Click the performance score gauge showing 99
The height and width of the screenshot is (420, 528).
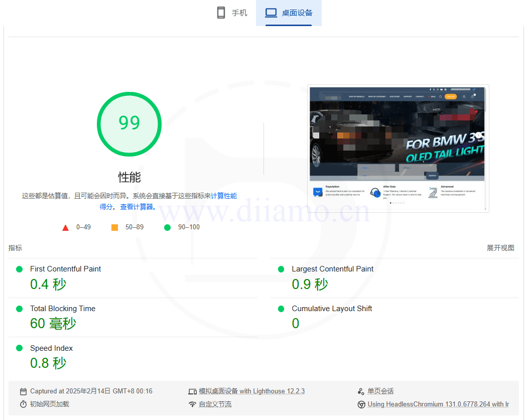click(x=129, y=123)
